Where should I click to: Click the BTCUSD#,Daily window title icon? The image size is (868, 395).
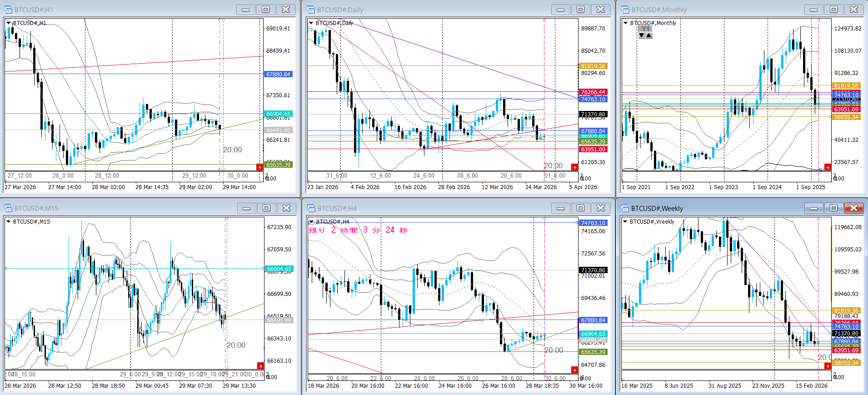311,10
